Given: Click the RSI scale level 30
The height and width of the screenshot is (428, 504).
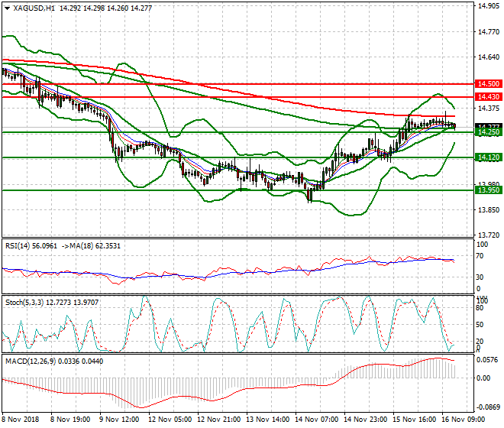Looking at the screenshot, I should point(480,277).
